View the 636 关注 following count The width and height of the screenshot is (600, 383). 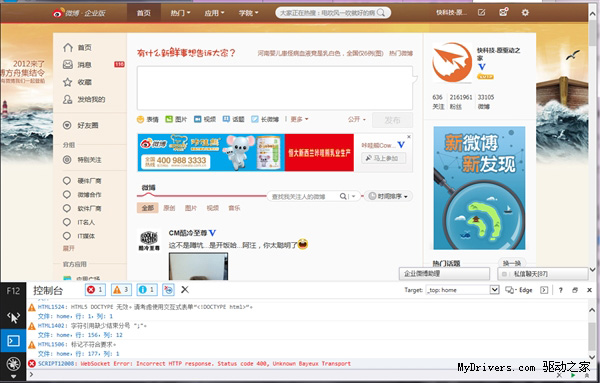pos(438,102)
